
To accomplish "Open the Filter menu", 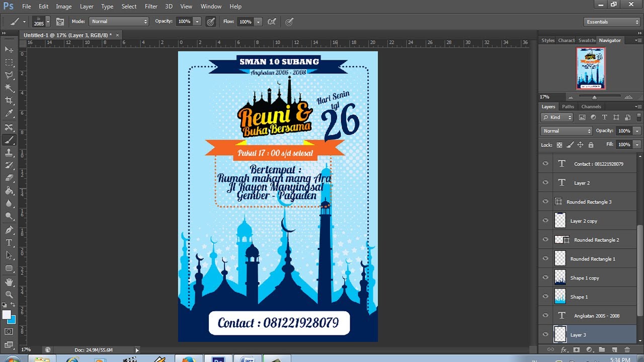I will coord(151,7).
